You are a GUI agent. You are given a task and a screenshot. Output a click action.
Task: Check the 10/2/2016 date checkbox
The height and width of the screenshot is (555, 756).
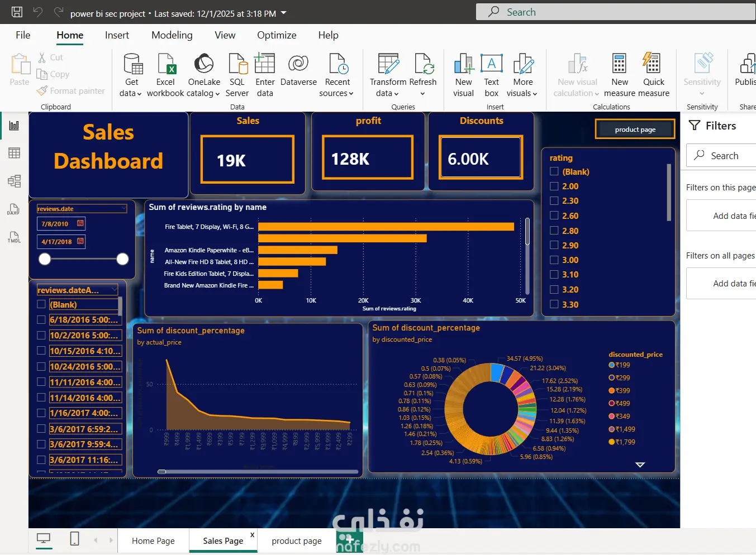click(41, 336)
